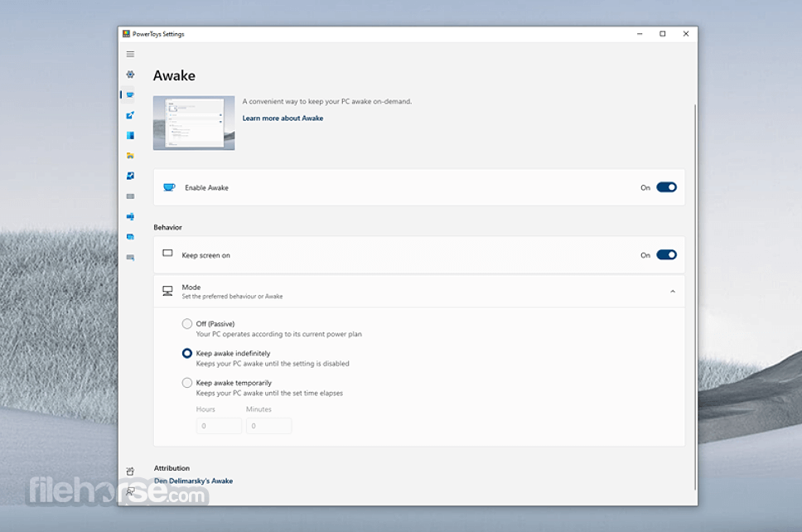Open PowerRename module in sidebar

130,216
